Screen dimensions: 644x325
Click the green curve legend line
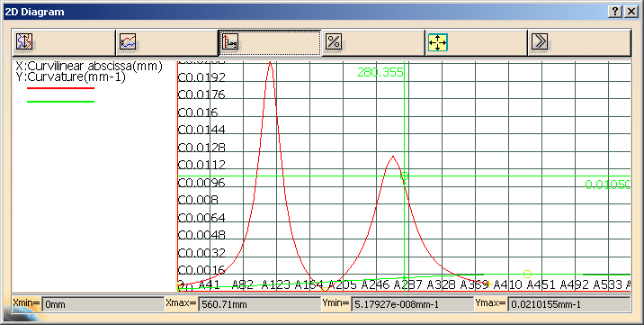click(x=61, y=102)
